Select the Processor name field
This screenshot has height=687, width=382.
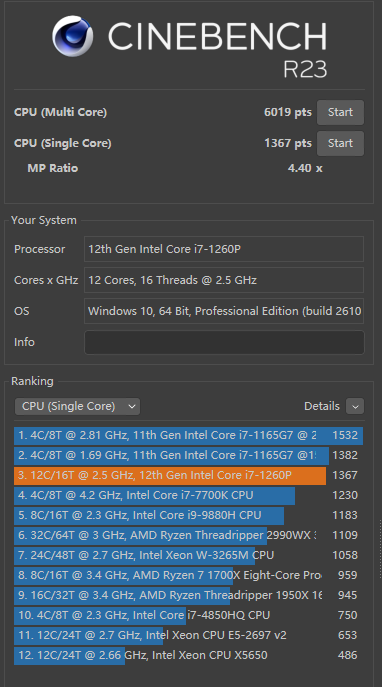pyautogui.click(x=224, y=249)
